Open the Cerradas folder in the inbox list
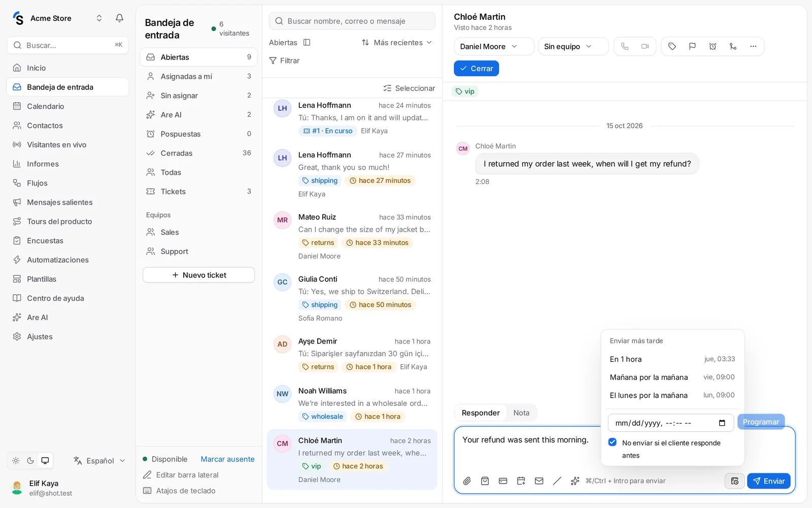The image size is (812, 508). click(198, 153)
